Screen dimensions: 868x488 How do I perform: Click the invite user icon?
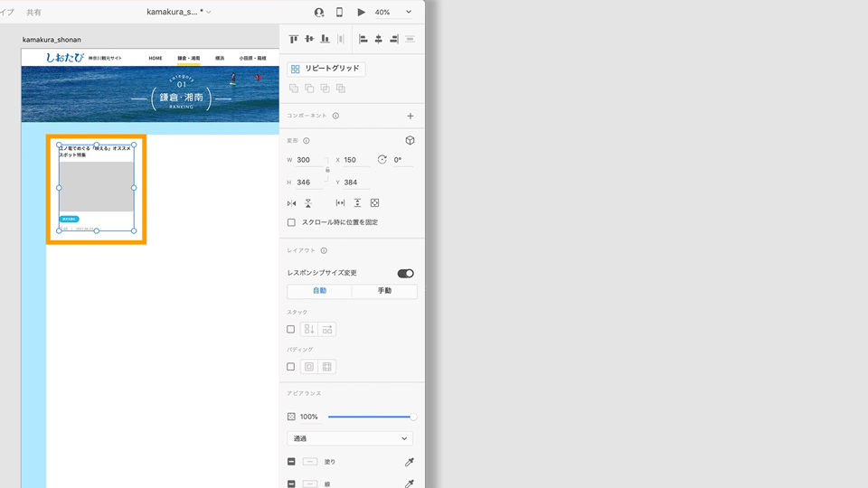[x=319, y=12]
